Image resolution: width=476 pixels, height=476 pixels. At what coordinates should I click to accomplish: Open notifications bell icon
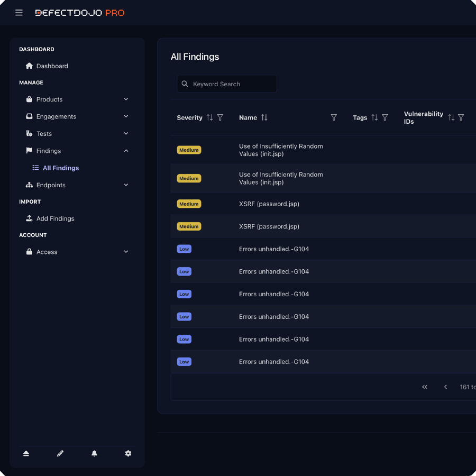94,453
